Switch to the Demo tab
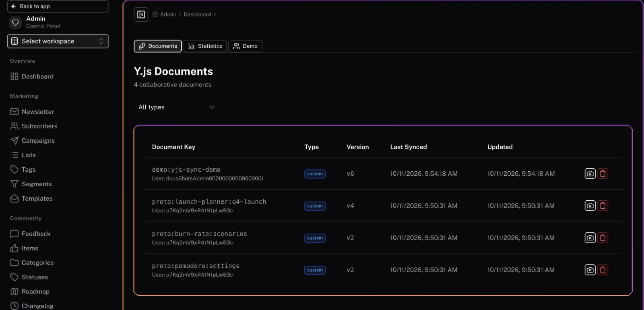This screenshot has height=310, width=644. click(246, 46)
